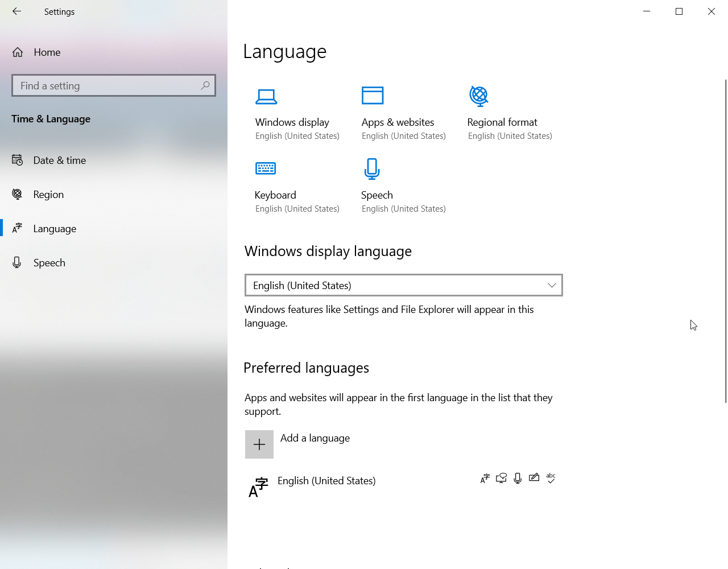Select English (United States) in preferred languages

pos(404,486)
